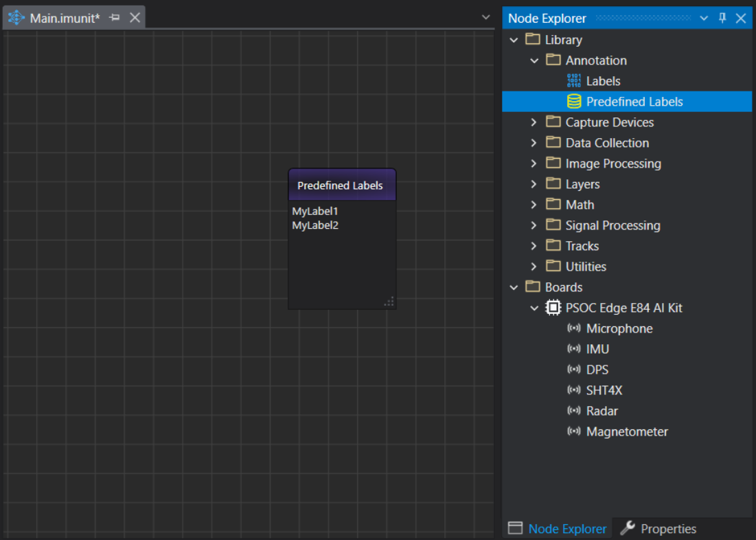Expand the Capture Devices folder
756x540 pixels.
(x=534, y=122)
